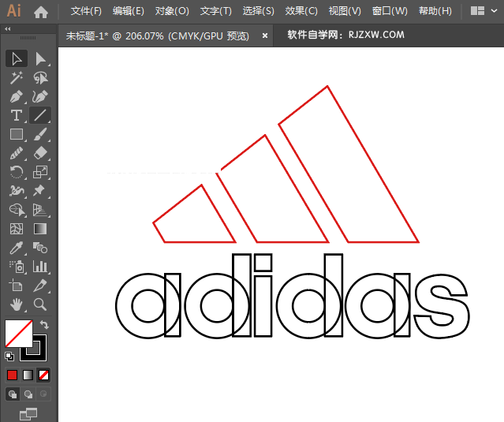Select the Artboard tool

[x=17, y=286]
